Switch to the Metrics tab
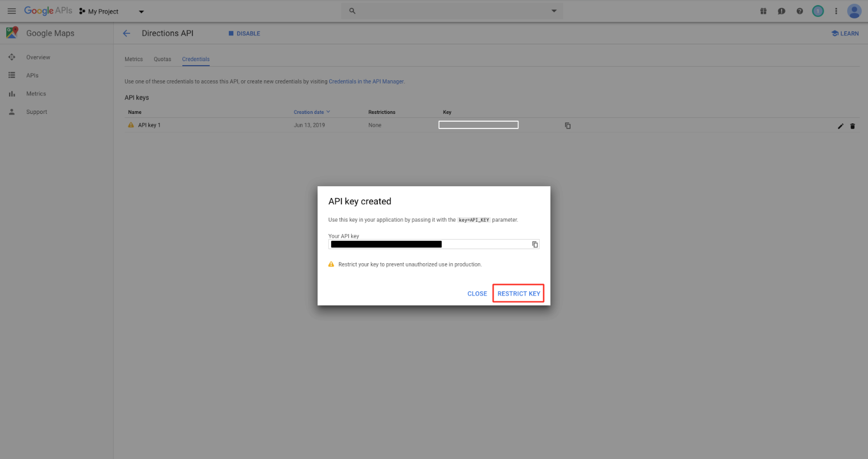This screenshot has width=868, height=459. (x=134, y=59)
